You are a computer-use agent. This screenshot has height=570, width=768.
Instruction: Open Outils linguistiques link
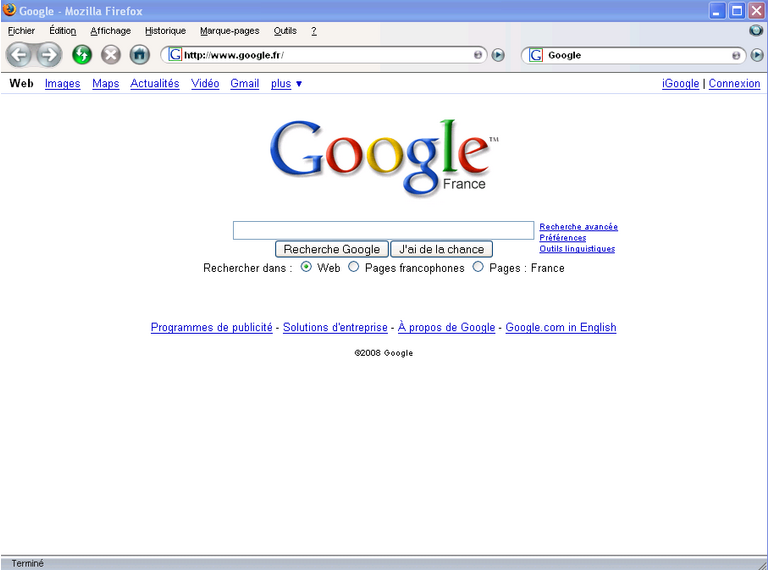pyautogui.click(x=577, y=249)
